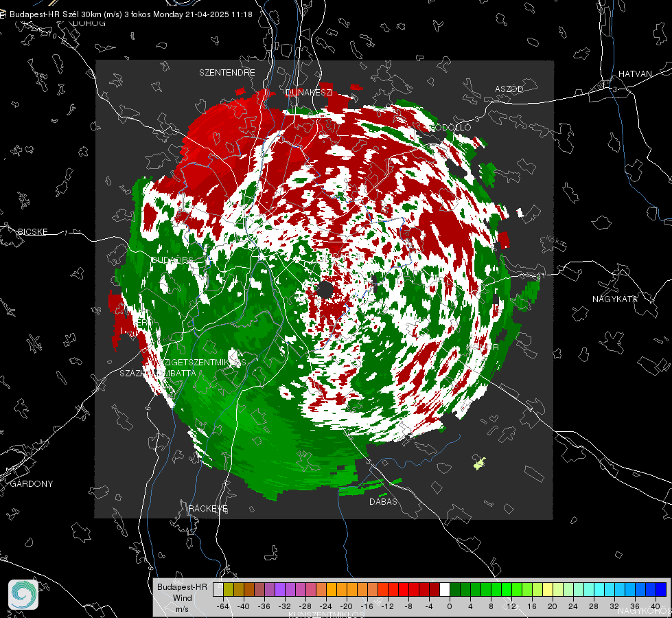Click the DUNAKESZI label on the map
This screenshot has height=618, width=672.
309,92
